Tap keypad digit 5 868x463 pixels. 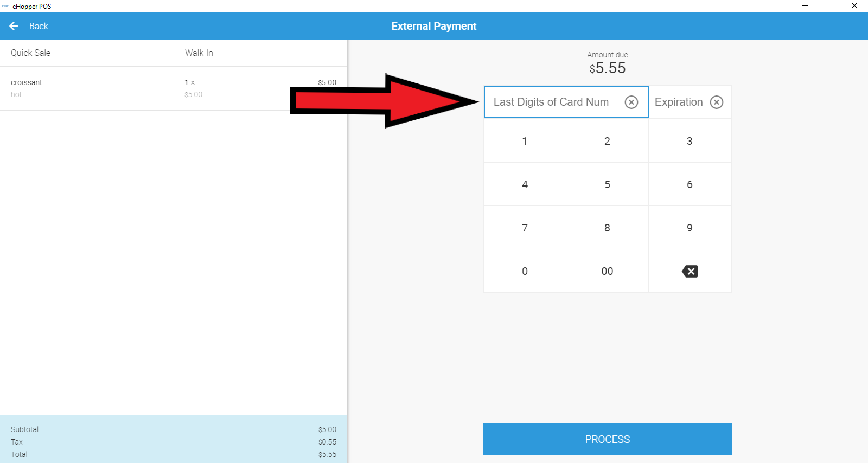[608, 184]
